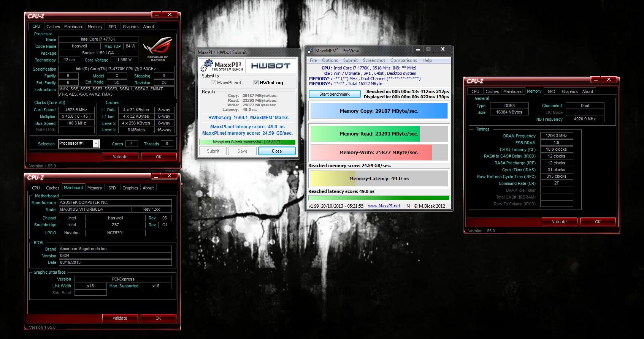Click Validate in the CPU-Z Mainboard window
The image size is (644, 339).
pos(120,318)
